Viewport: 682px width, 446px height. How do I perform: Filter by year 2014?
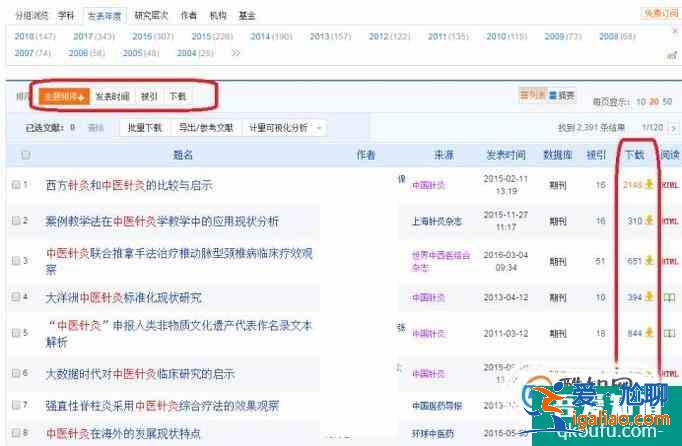click(x=271, y=36)
